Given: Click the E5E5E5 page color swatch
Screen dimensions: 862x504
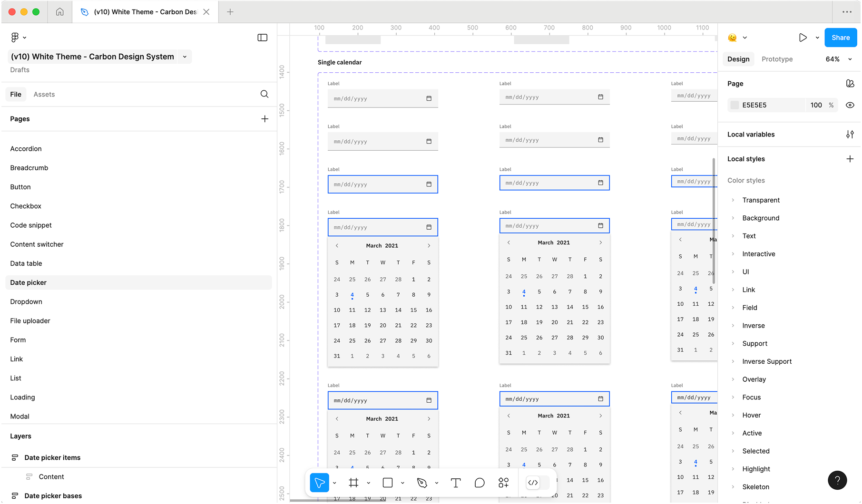Looking at the screenshot, I should click(x=735, y=105).
